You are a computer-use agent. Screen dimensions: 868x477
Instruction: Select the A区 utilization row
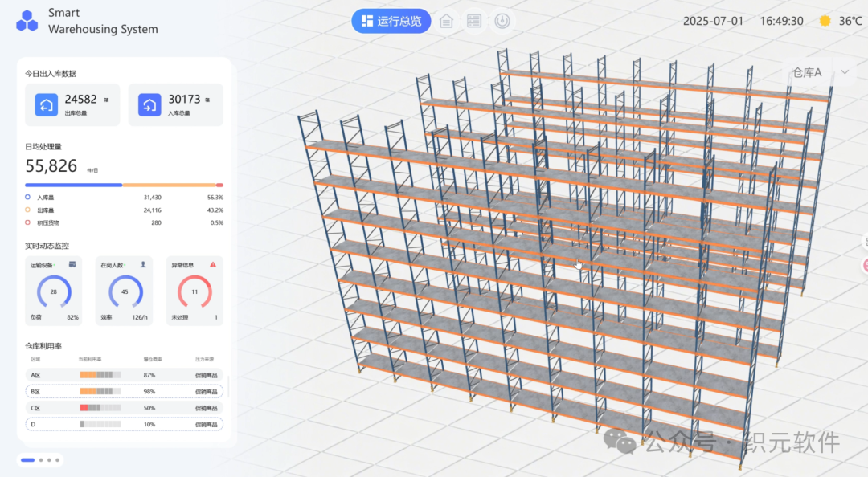(124, 375)
